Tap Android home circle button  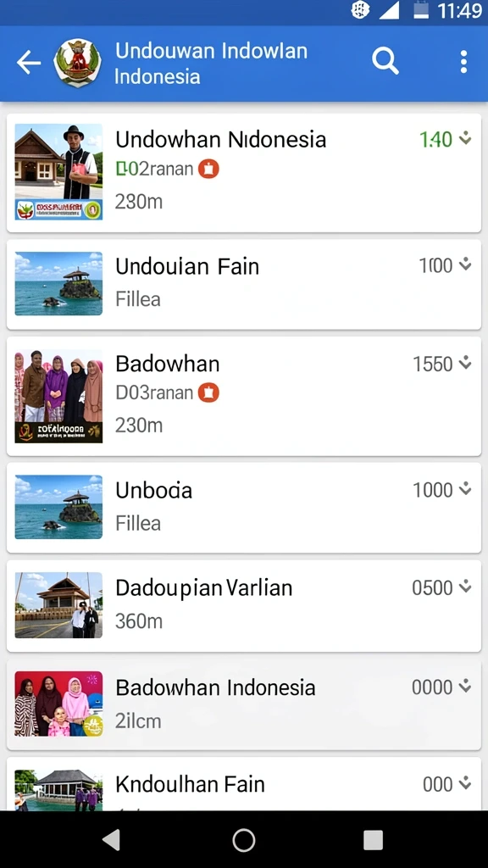click(243, 840)
